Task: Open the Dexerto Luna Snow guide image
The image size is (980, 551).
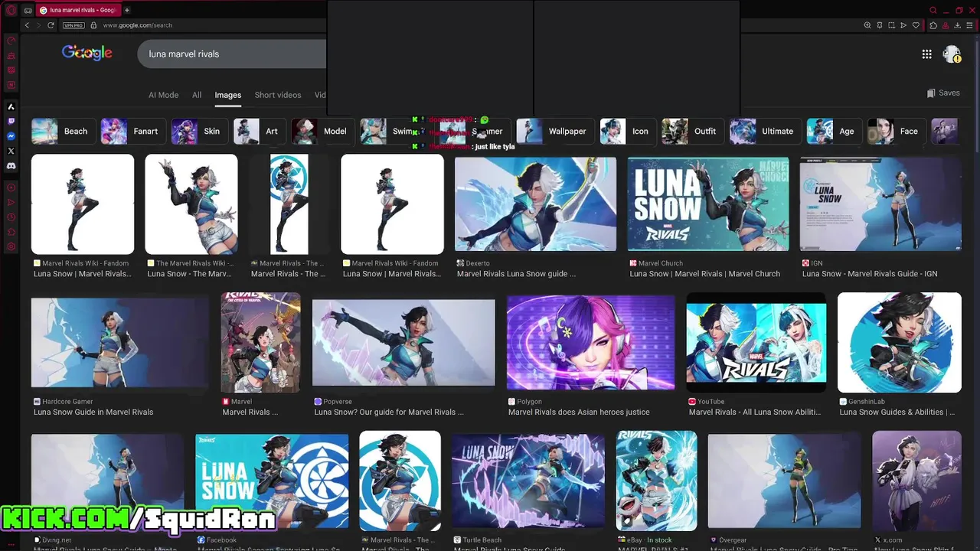Action: point(535,204)
